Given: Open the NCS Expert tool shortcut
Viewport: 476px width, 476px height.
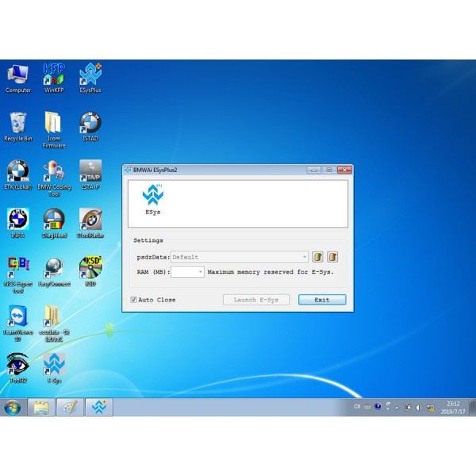Looking at the screenshot, I should click(x=18, y=275).
